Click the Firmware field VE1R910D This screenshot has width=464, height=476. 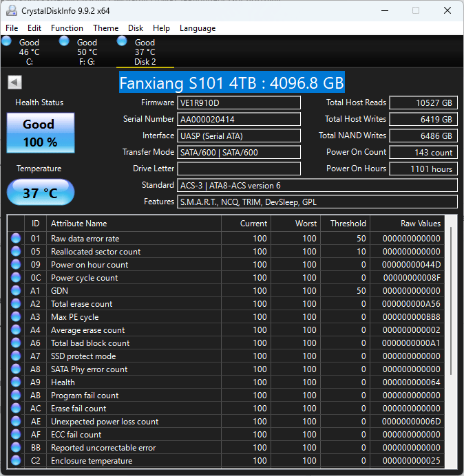point(239,102)
